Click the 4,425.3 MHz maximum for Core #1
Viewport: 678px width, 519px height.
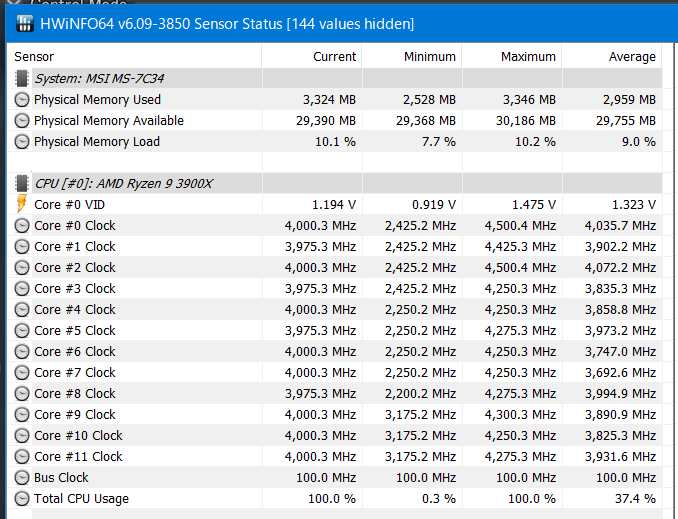[520, 247]
